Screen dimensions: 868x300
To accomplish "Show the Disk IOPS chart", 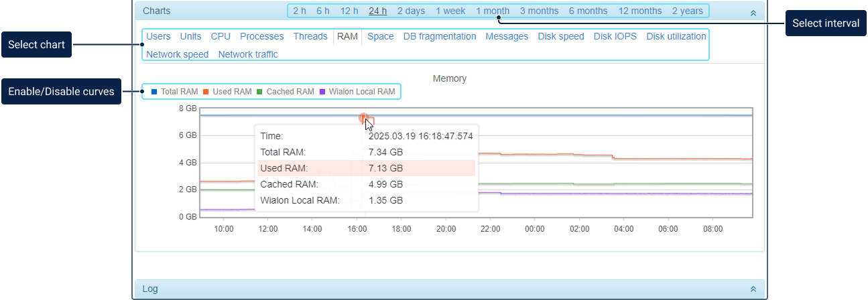I will point(615,36).
